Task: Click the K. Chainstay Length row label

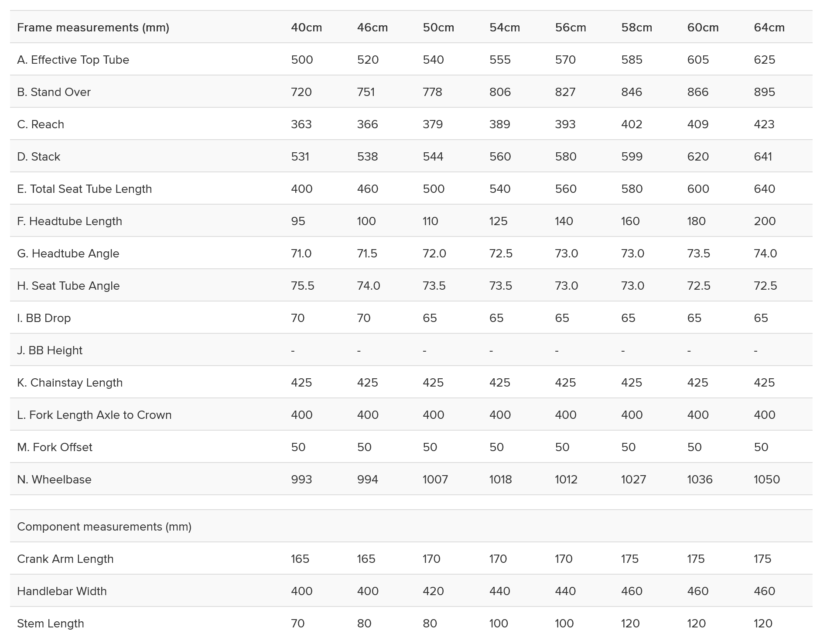Action: [70, 383]
